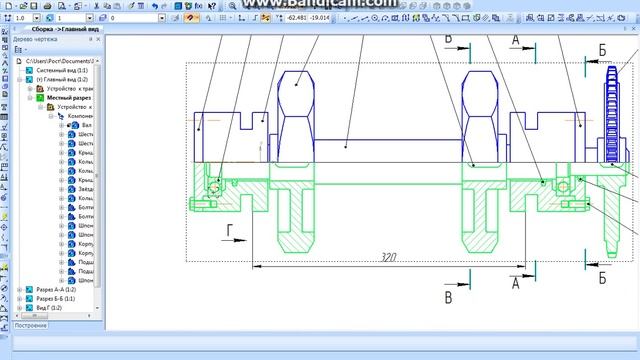Undo the last action with blue arrow
This screenshot has width=640, height=360.
point(155,6)
